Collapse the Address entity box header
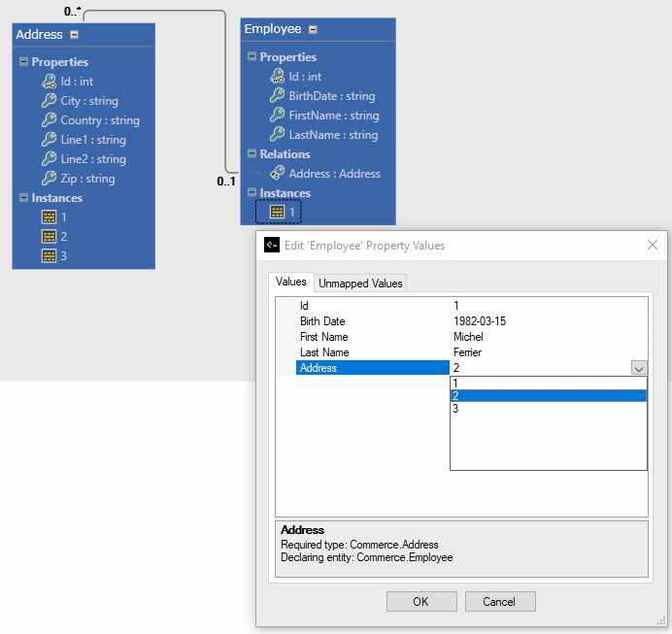 coord(75,35)
